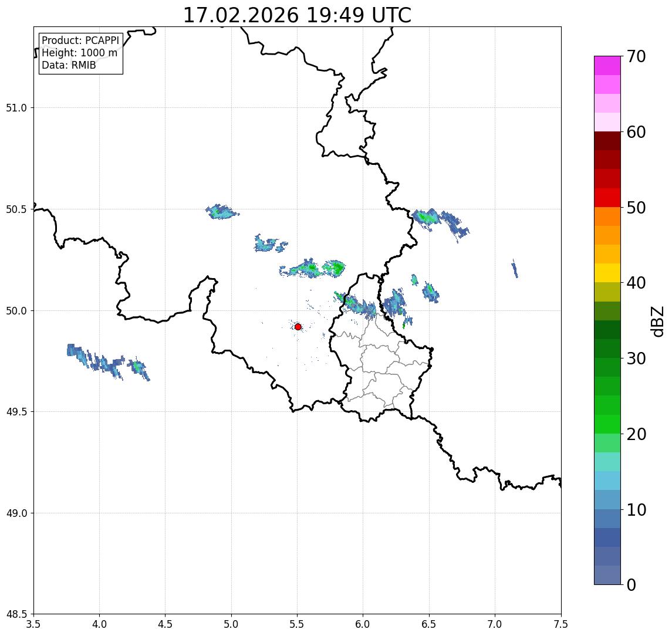Viewport: 672px width, 636px height.
Task: Click the colorbar tick label 50
Action: (x=636, y=208)
